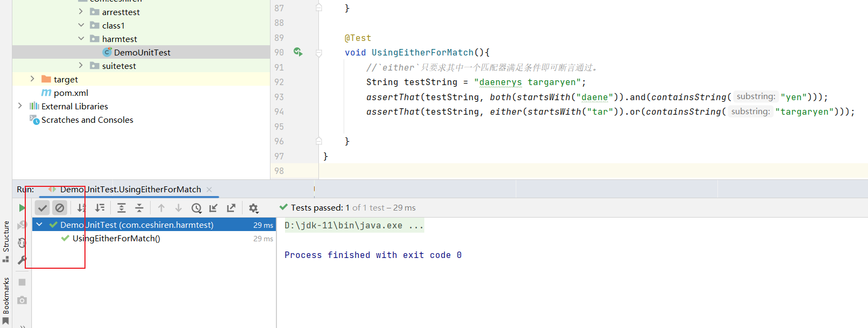Toggle Show Ignored tests filter

click(60, 208)
